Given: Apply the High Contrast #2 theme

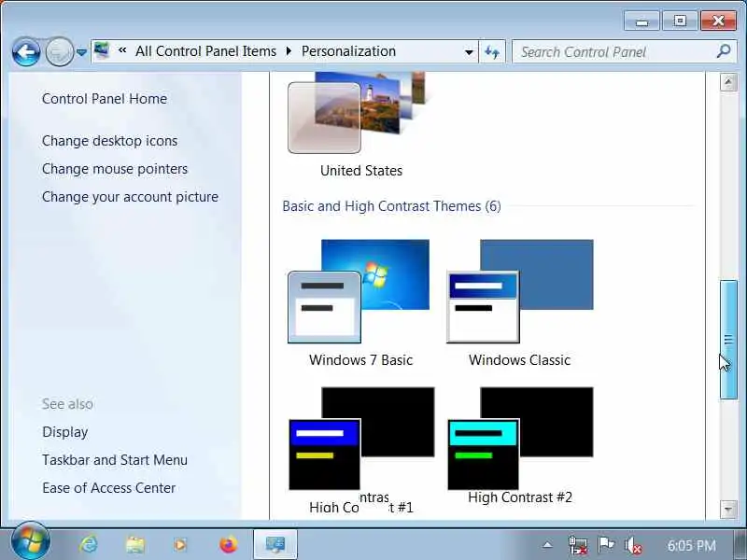Looking at the screenshot, I should [520, 439].
